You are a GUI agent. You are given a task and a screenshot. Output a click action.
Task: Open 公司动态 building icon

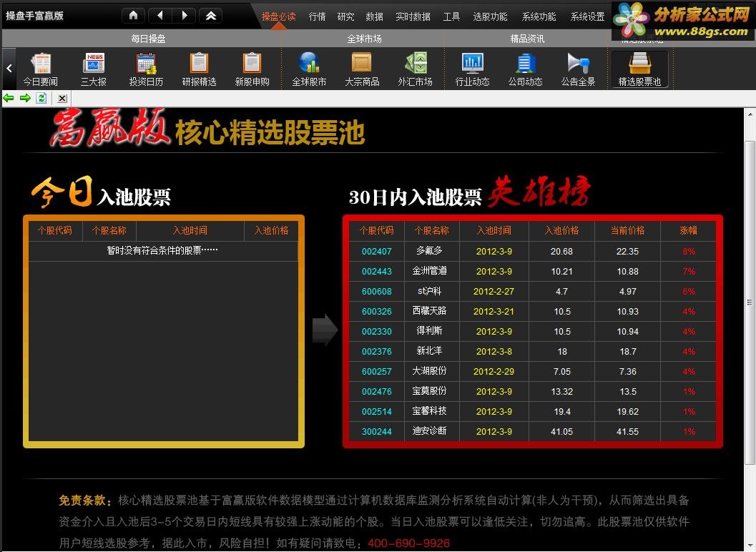coord(526,69)
